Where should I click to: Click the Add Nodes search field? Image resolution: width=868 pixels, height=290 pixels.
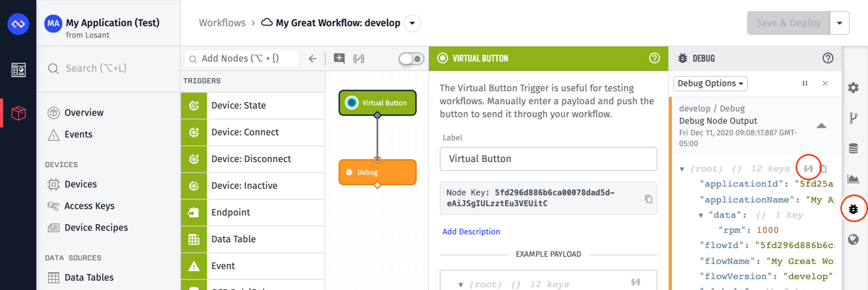(x=242, y=59)
